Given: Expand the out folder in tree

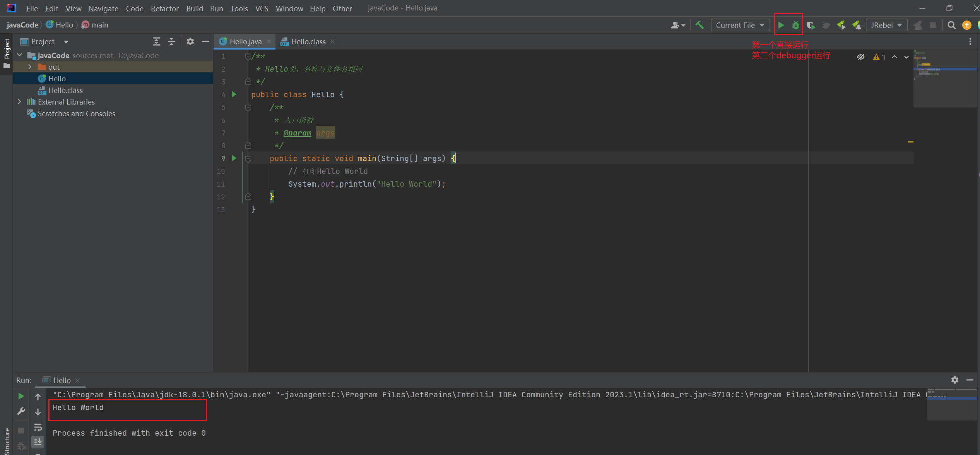Looking at the screenshot, I should coord(30,67).
